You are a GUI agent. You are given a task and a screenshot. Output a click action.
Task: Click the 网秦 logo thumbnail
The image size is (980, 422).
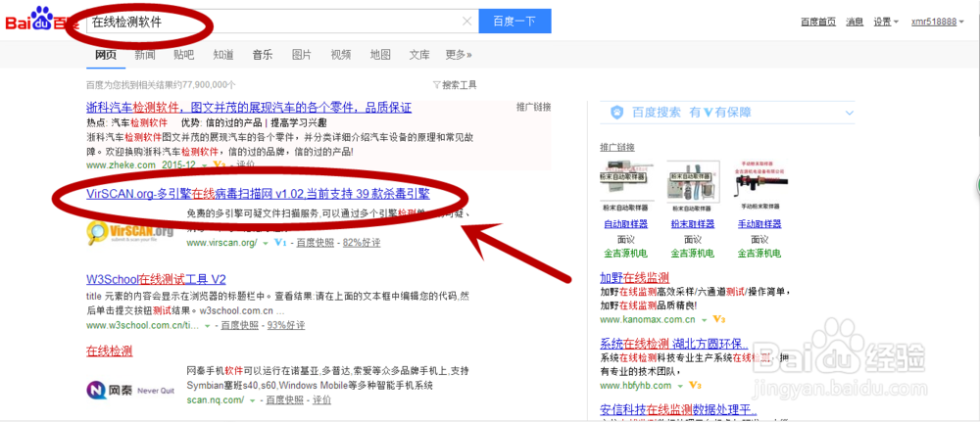pyautogui.click(x=130, y=391)
